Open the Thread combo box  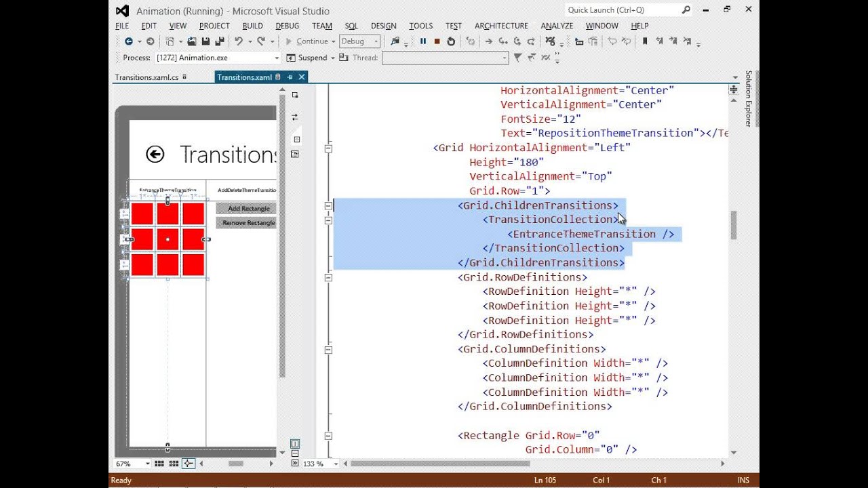[445, 58]
